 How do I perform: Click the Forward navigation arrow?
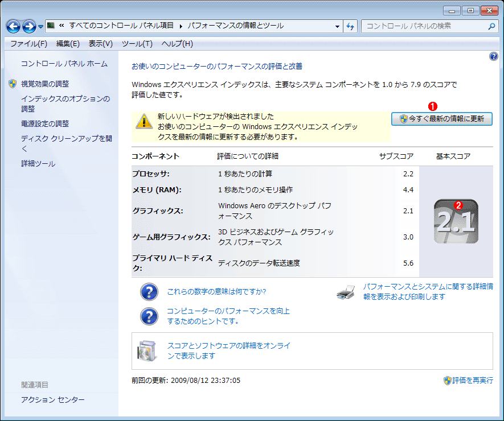pos(29,26)
